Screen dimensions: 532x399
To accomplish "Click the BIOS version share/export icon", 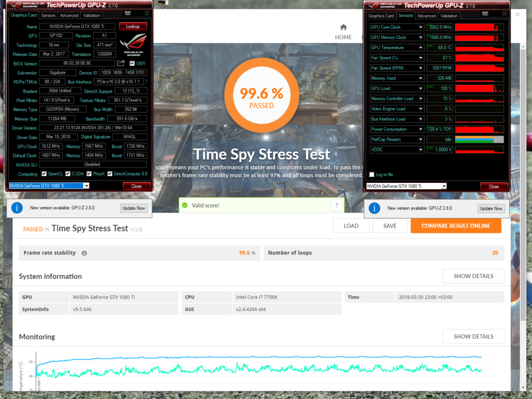I will click(121, 63).
